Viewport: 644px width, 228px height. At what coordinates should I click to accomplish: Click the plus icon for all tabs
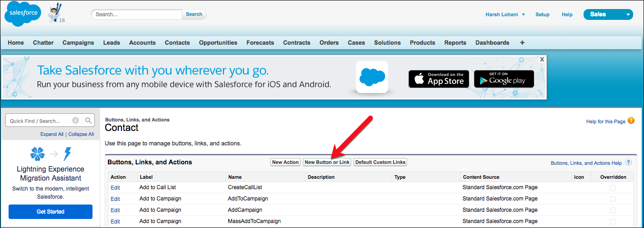(522, 42)
